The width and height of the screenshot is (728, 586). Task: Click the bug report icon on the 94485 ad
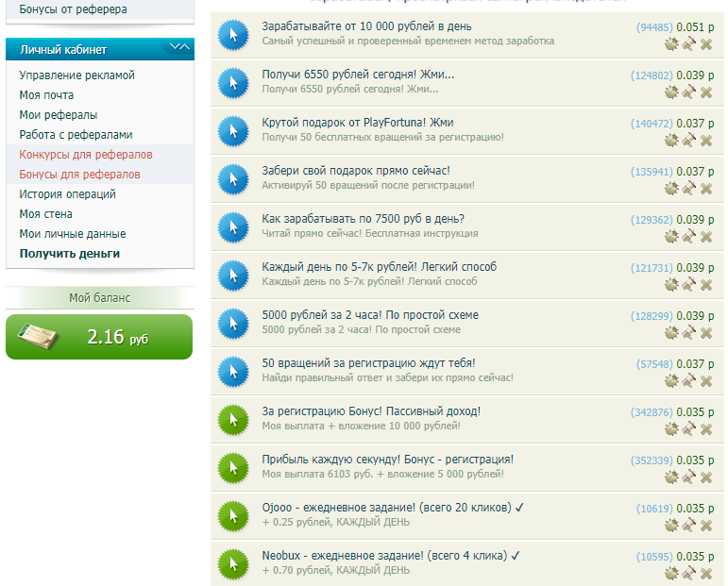(671, 42)
